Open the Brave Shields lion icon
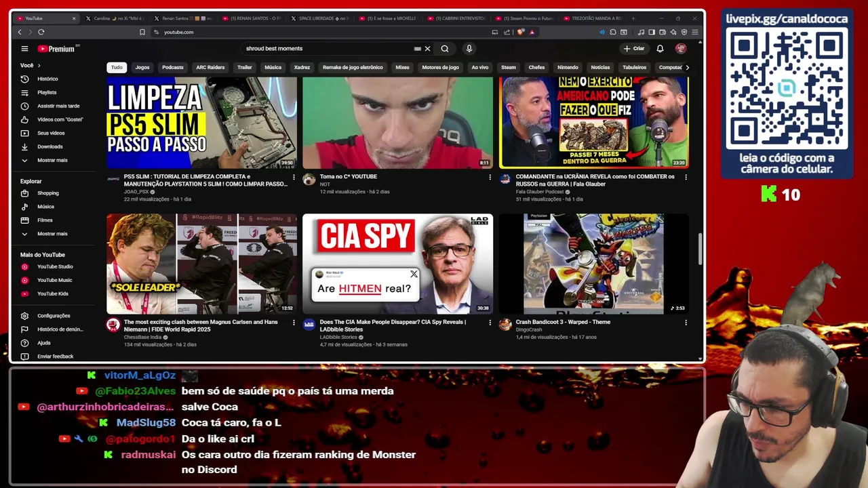The width and height of the screenshot is (868, 488). tap(521, 32)
